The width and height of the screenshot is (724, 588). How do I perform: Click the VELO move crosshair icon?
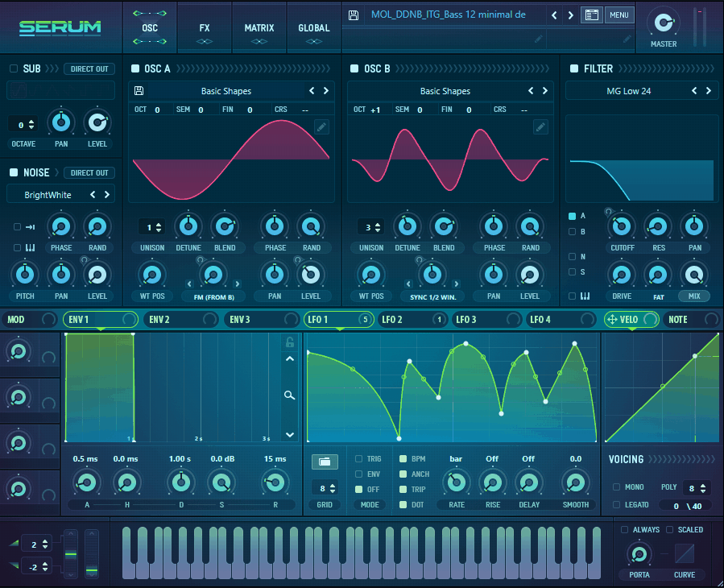coord(612,319)
